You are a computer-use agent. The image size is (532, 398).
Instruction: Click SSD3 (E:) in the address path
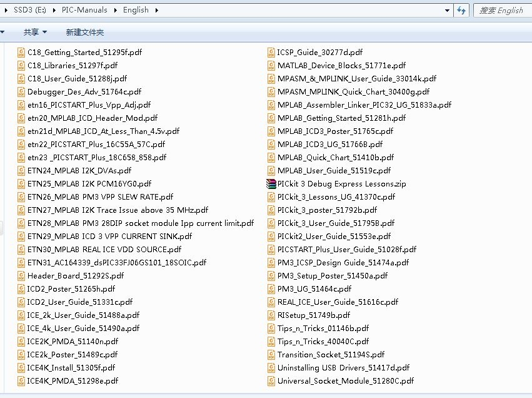click(x=30, y=10)
